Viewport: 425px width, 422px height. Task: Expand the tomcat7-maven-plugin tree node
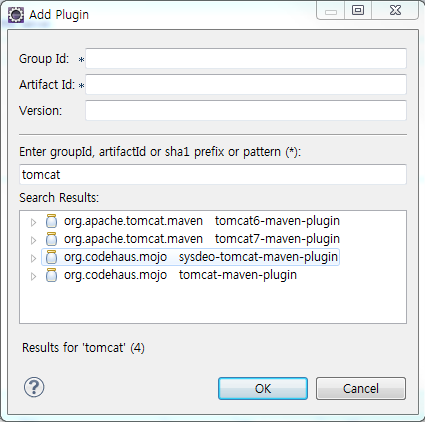(x=33, y=240)
